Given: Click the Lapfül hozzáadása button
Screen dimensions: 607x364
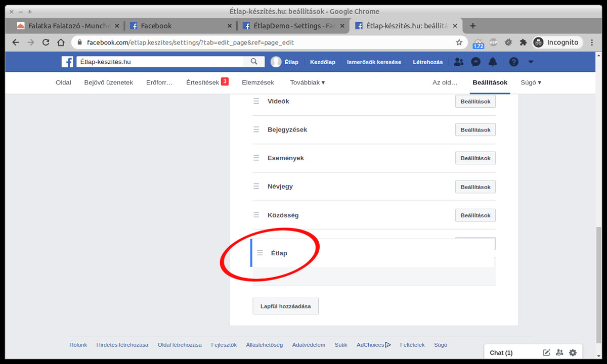Looking at the screenshot, I should tap(285, 306).
